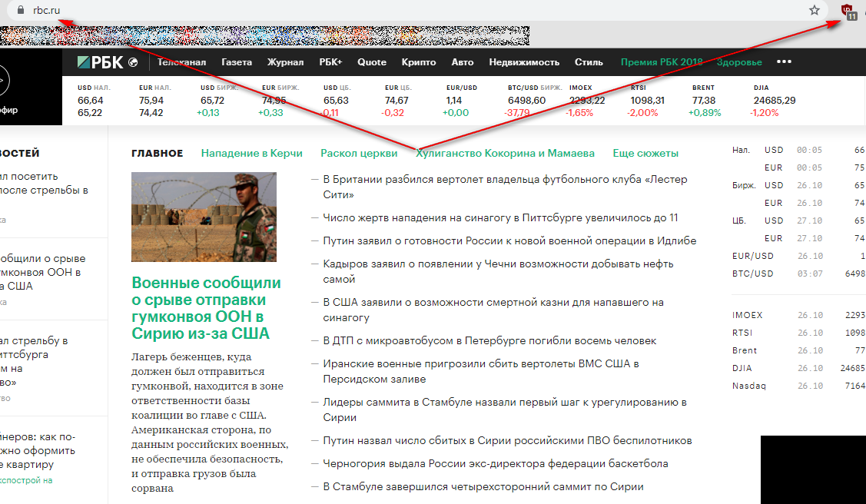Click EUR ЦБ. rate 74,67 in ticker

pos(398,100)
